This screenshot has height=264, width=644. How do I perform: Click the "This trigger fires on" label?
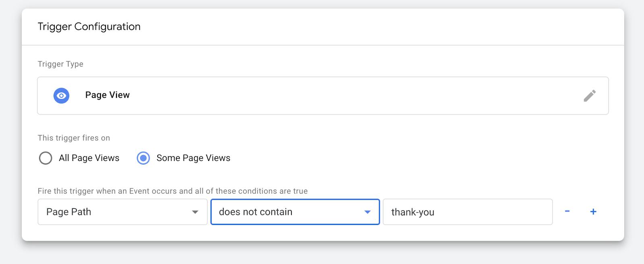coord(74,138)
